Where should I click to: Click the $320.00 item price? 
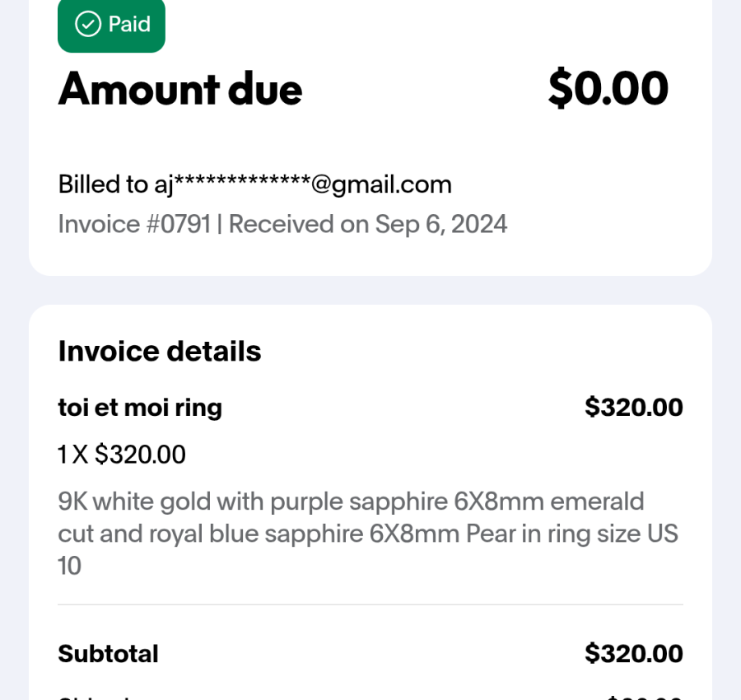634,407
